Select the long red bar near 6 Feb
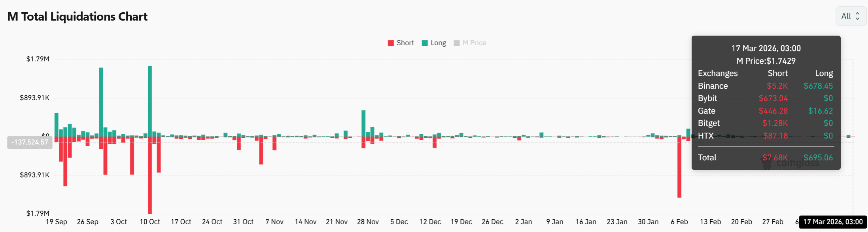This screenshot has height=232, width=868. [679, 166]
